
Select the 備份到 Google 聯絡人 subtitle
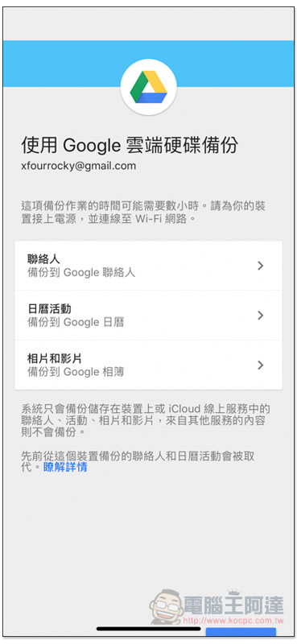pos(81,273)
